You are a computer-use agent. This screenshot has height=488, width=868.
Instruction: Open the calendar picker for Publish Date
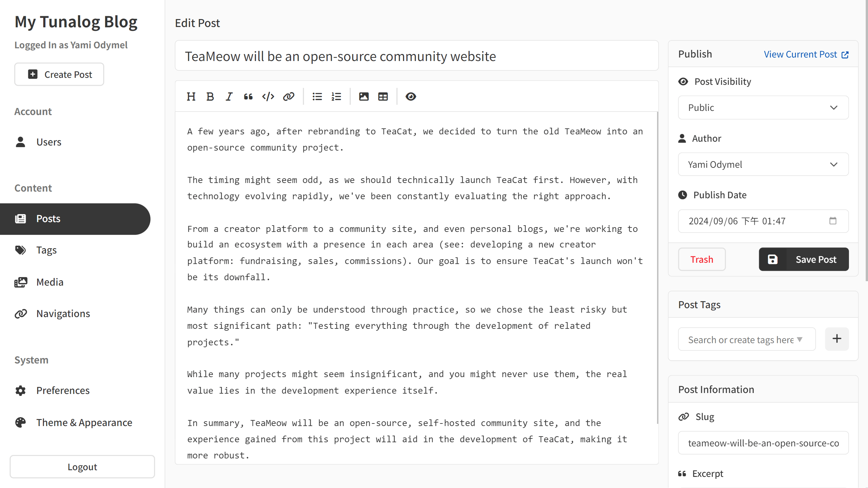tap(833, 221)
